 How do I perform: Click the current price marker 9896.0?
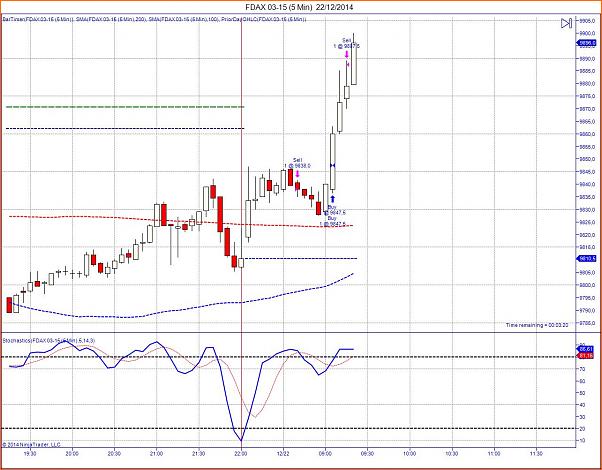(587, 43)
